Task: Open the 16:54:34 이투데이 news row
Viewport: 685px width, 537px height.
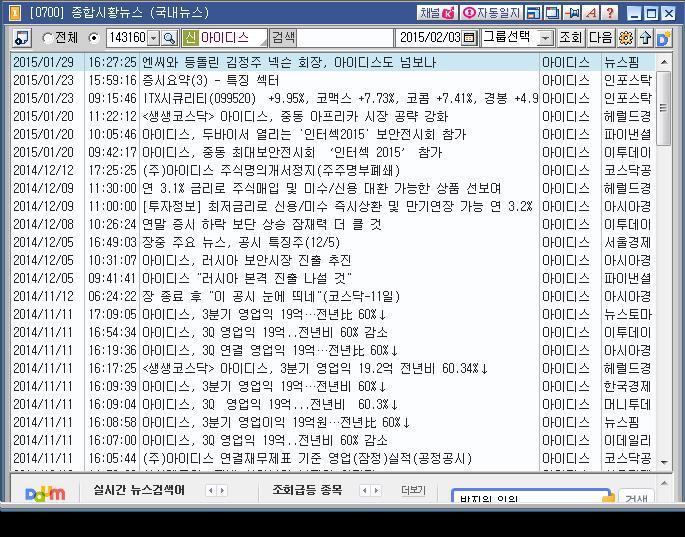Action: pos(333,333)
